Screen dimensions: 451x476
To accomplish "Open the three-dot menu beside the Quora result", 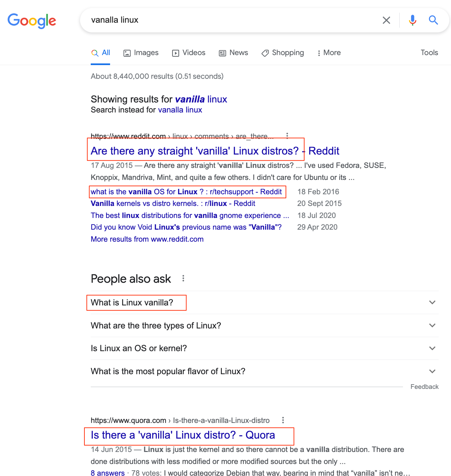I will pyautogui.click(x=283, y=420).
